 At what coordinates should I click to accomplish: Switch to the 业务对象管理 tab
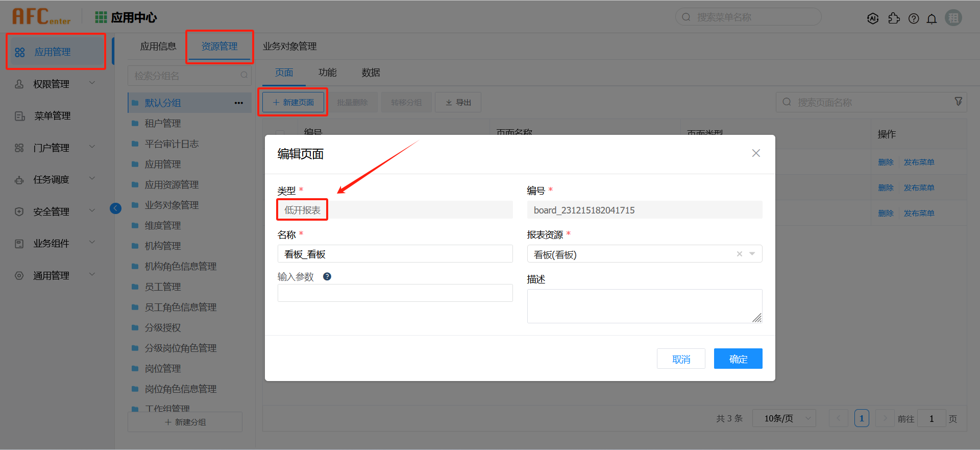pos(289,46)
